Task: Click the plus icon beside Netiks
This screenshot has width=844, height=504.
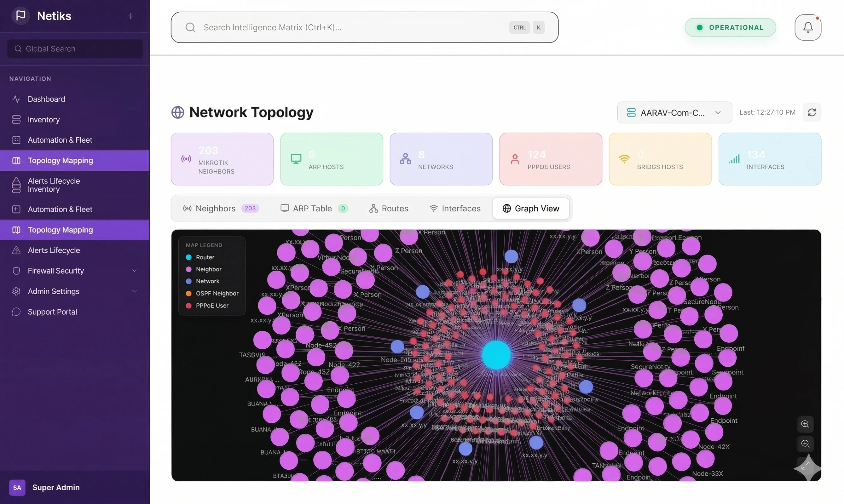Action: 131,16
